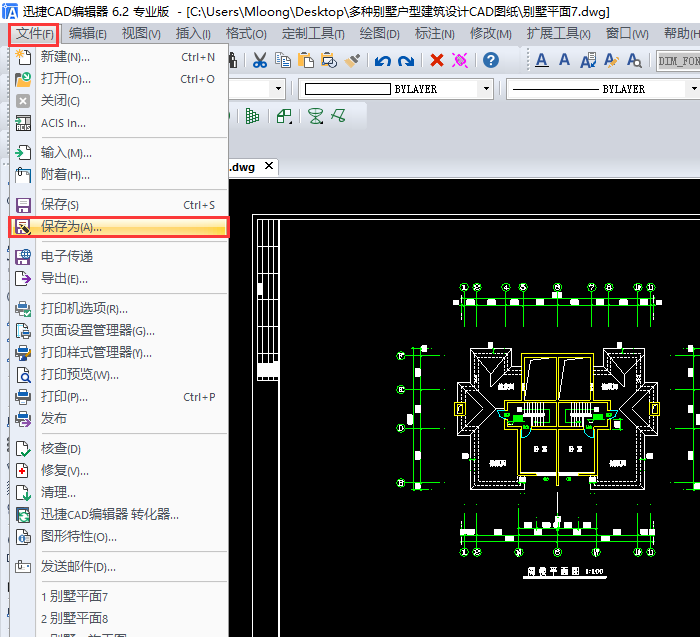Viewport: 700px width, 637px height.
Task: Select the underlined A multiline text tool
Action: pyautogui.click(x=542, y=60)
